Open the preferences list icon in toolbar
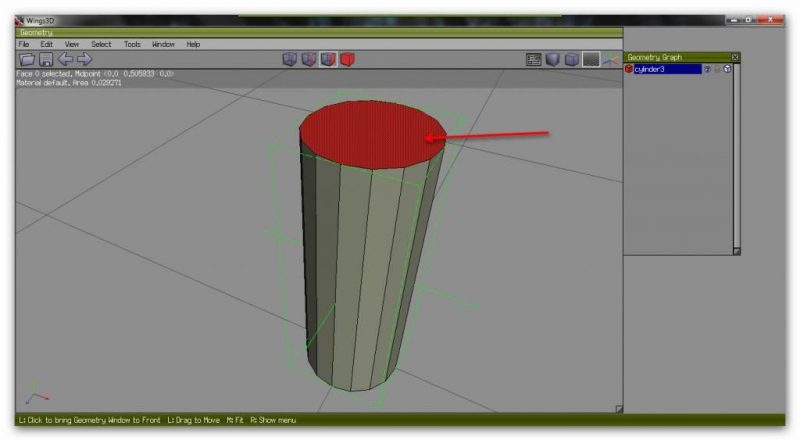 pyautogui.click(x=534, y=60)
